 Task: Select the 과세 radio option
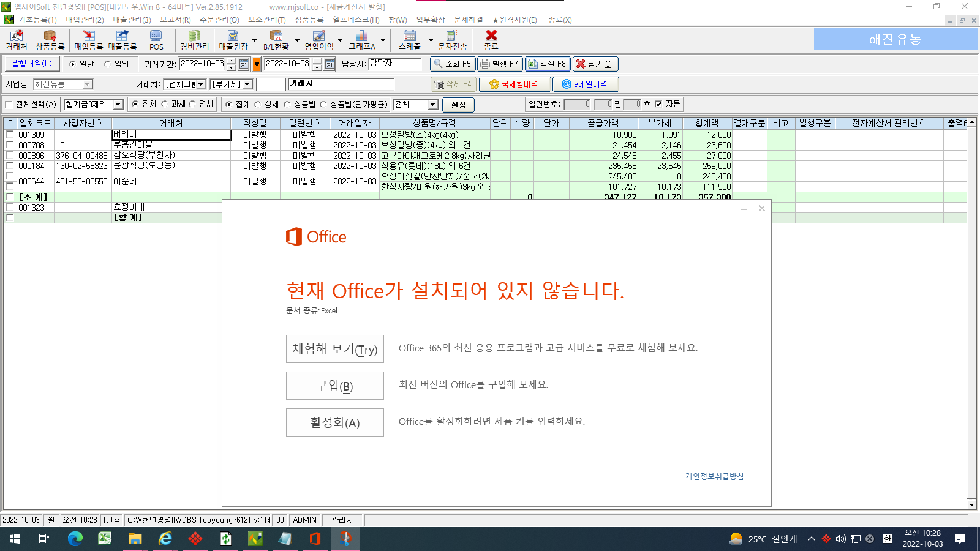(164, 104)
